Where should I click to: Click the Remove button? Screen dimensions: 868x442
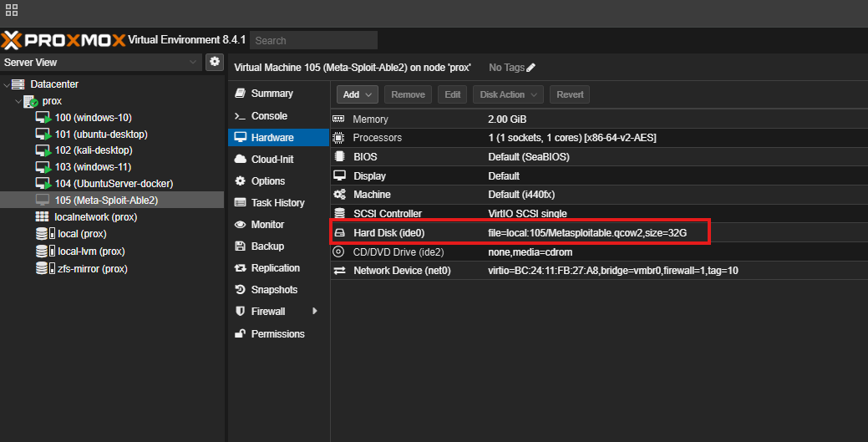tap(408, 94)
